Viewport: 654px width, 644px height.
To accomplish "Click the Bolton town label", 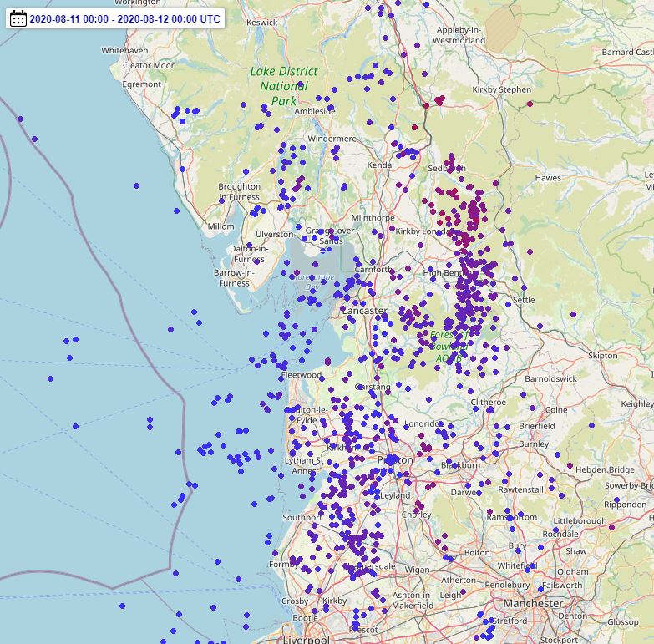I will [x=477, y=552].
